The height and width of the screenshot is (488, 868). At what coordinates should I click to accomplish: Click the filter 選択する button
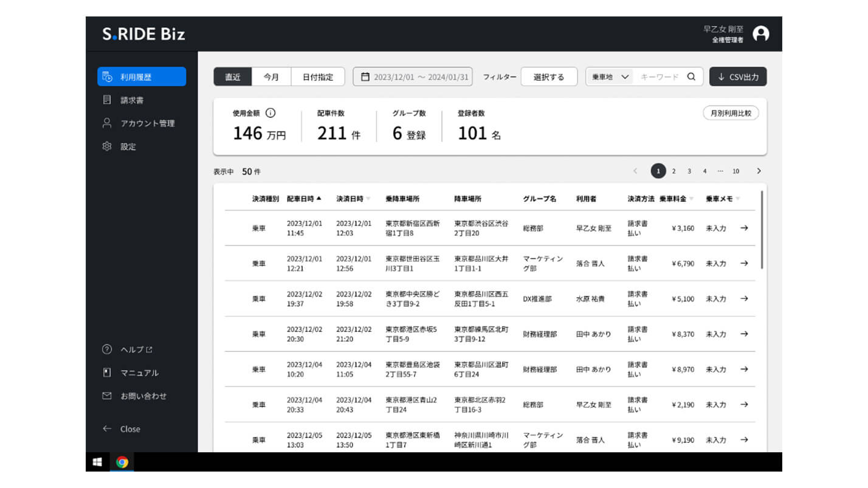pos(549,77)
